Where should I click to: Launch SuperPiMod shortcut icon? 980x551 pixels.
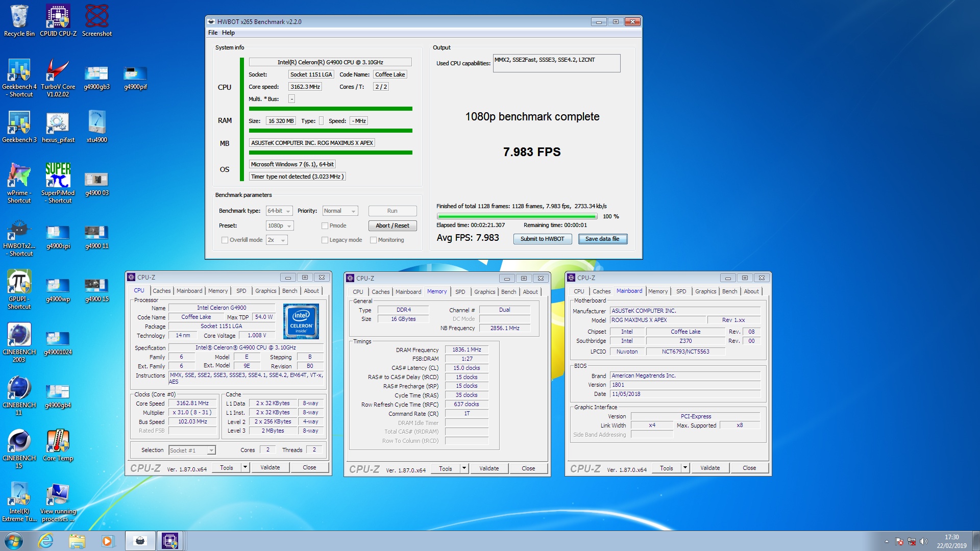tap(58, 184)
